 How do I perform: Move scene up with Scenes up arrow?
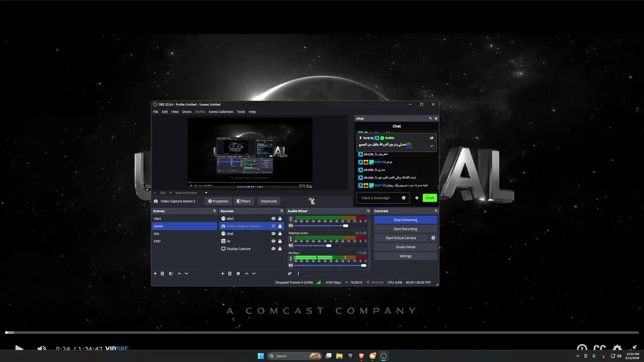pos(179,274)
